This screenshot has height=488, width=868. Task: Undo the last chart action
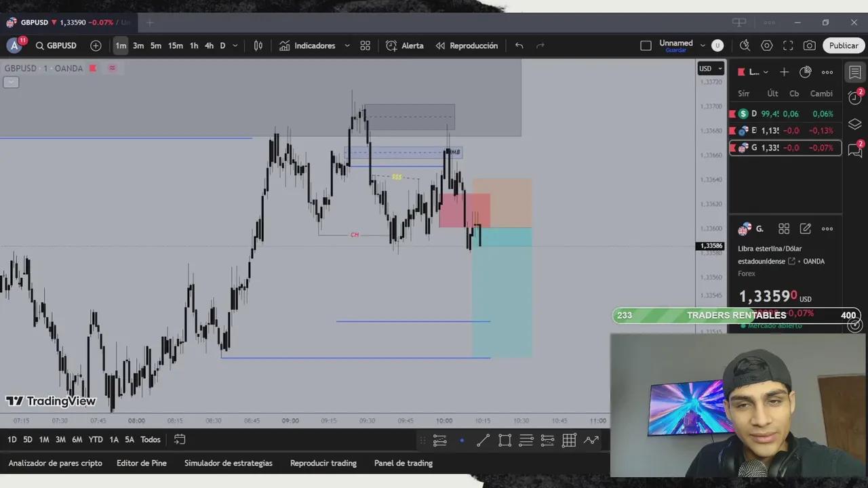point(519,45)
